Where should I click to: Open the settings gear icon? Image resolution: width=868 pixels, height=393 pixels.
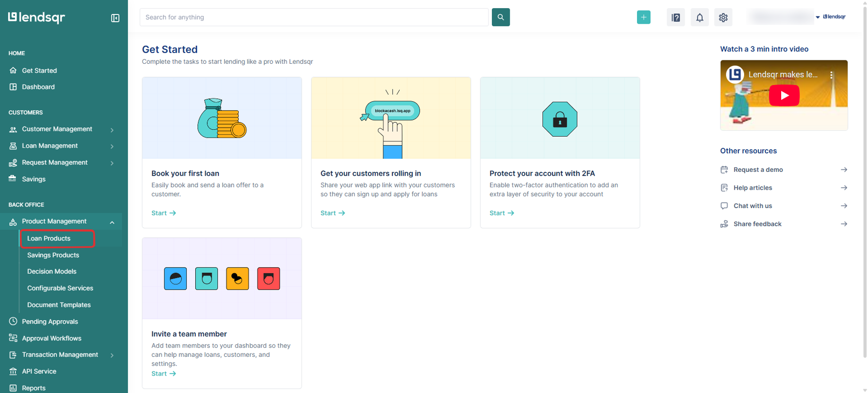tap(723, 17)
